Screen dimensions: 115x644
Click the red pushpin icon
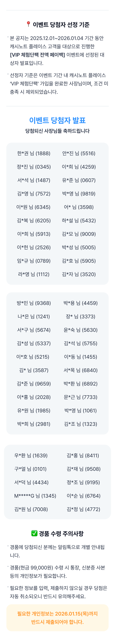tap(28, 24)
